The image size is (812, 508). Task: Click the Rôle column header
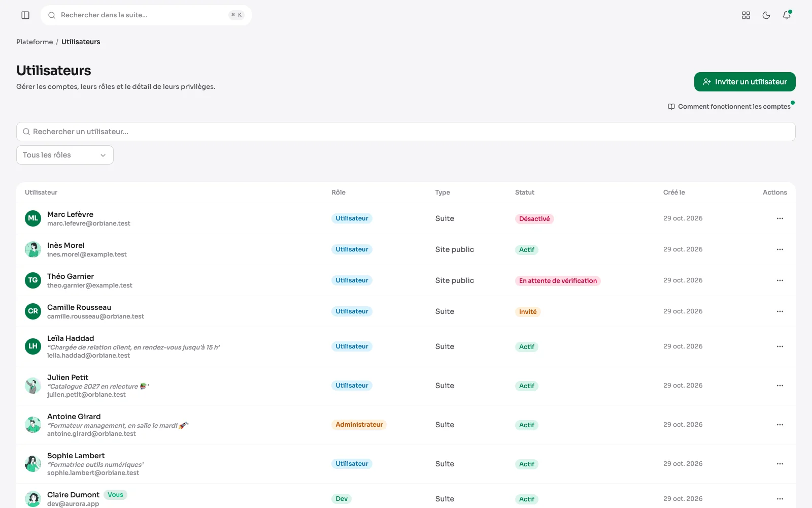coord(339,193)
